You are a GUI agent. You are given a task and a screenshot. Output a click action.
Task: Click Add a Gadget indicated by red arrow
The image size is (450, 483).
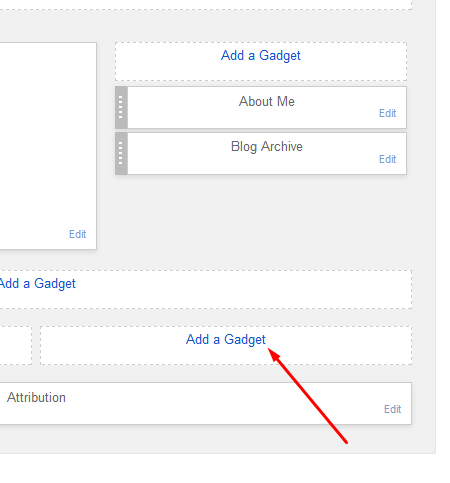click(x=226, y=340)
